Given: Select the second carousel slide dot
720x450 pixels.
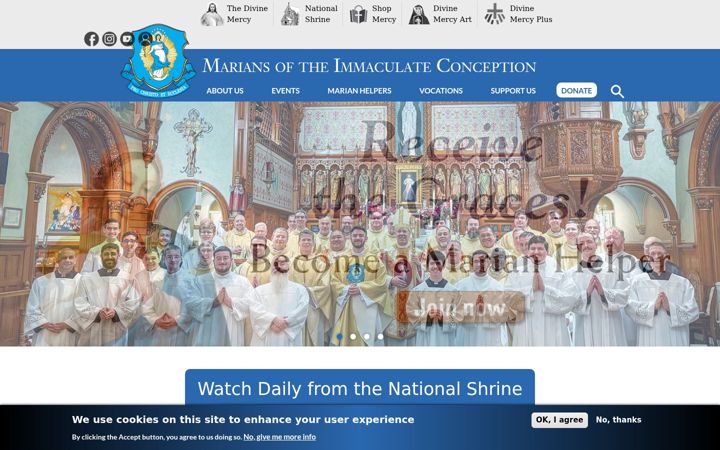Looking at the screenshot, I should [353, 337].
